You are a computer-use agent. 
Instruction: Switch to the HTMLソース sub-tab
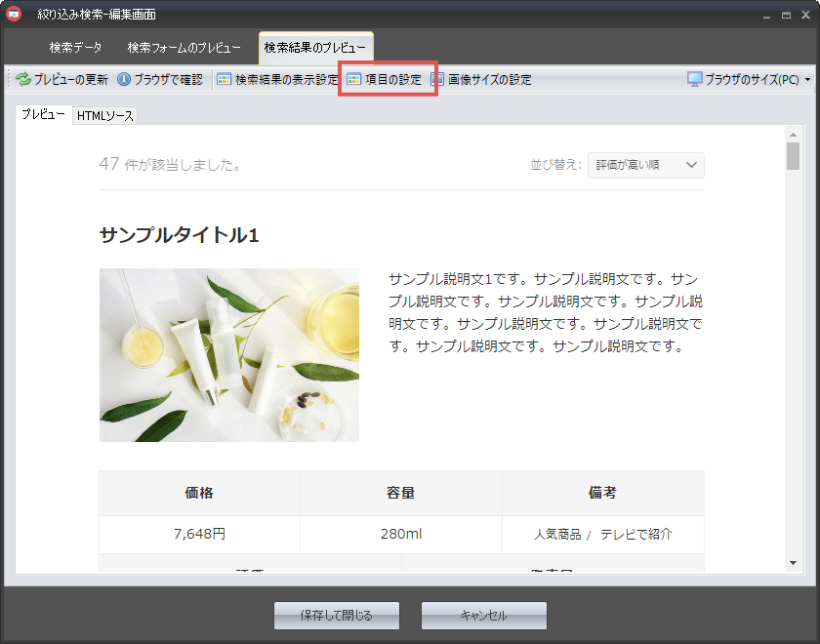pos(105,116)
